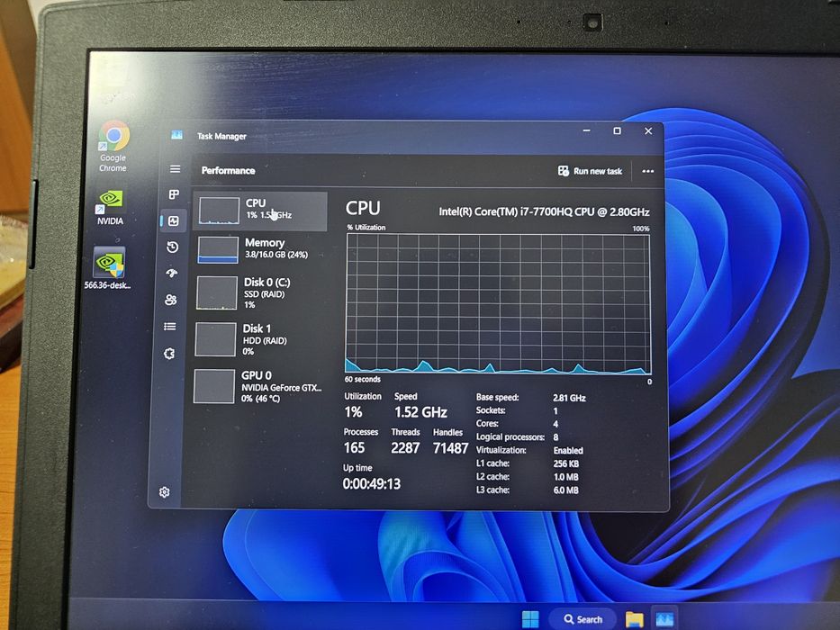Click the CPU mini graph thumbnail
Viewport: 840px width, 630px height.
(219, 211)
